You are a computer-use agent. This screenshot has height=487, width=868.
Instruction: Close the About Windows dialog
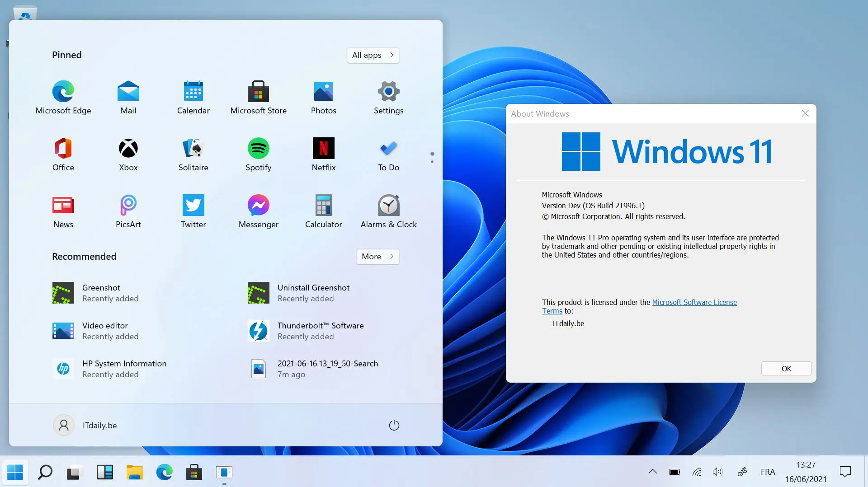805,113
